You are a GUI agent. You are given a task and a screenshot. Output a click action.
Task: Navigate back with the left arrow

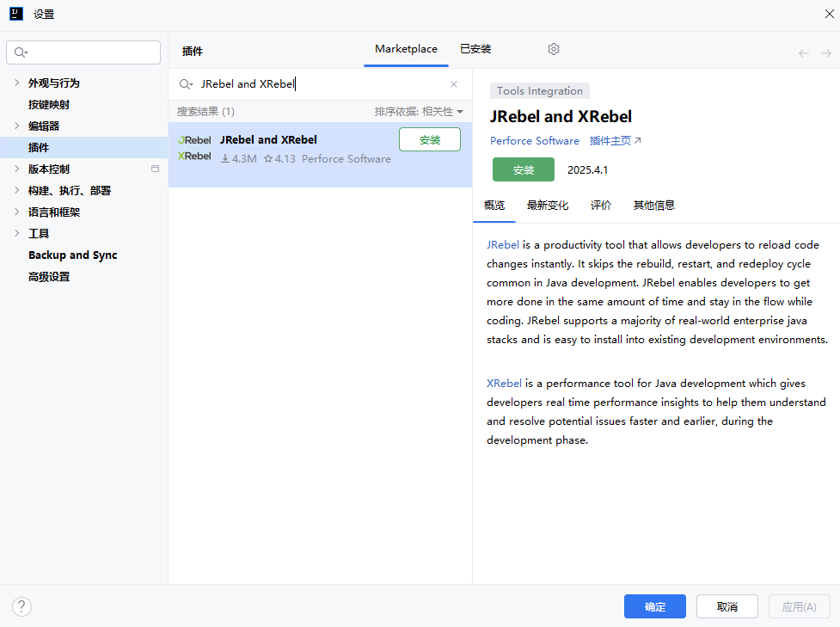(804, 53)
